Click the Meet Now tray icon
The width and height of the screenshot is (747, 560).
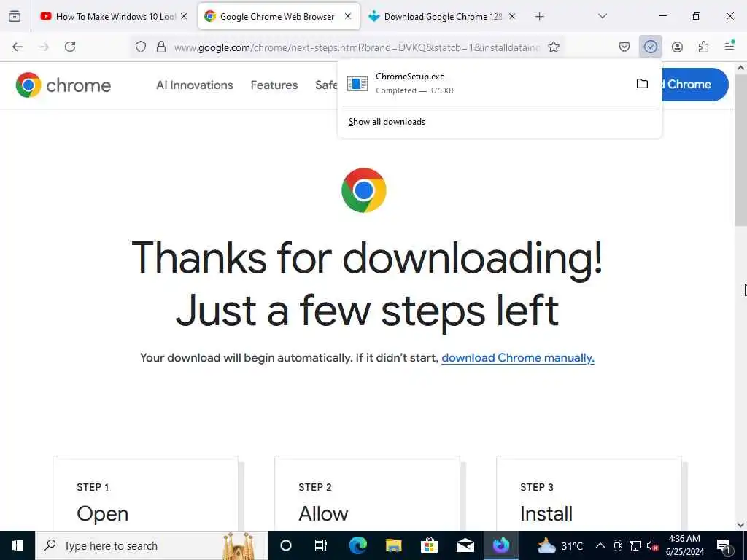tap(618, 545)
